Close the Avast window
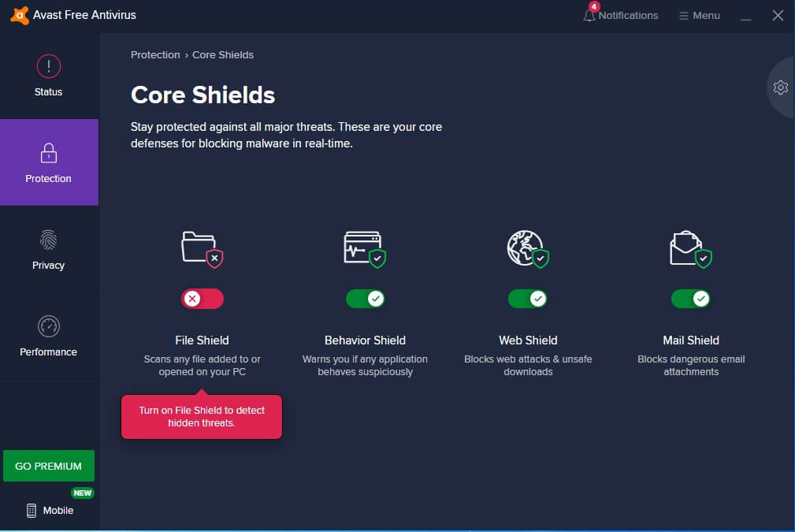This screenshot has height=532, width=795. [778, 16]
